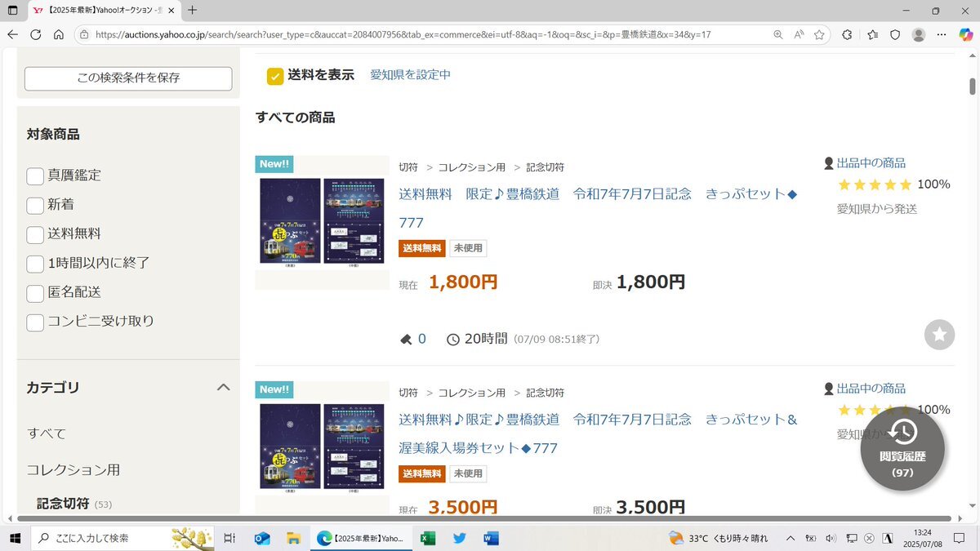Viewport: 980px width, 551px height.
Task: Open tab actions menu icon at top-left
Action: [12, 11]
